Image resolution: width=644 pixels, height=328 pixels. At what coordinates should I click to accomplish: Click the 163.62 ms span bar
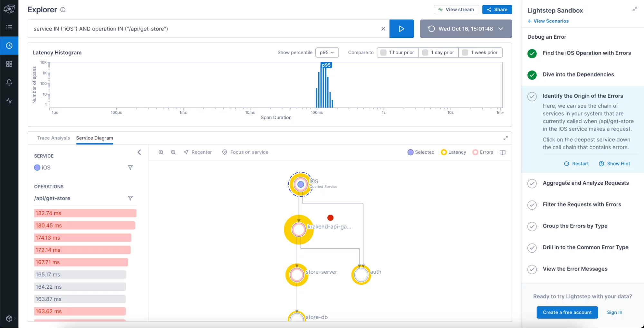tap(80, 311)
